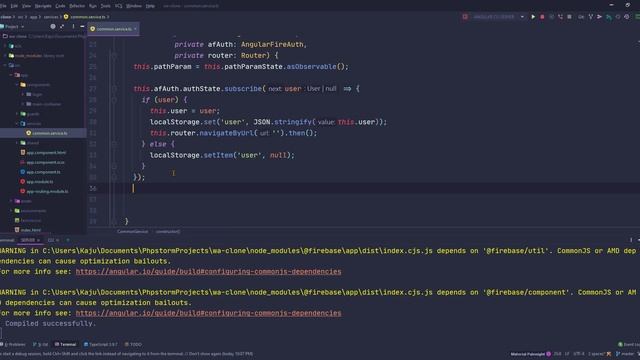Toggle fold marker at the if (user) line

pyautogui.click(x=114, y=100)
